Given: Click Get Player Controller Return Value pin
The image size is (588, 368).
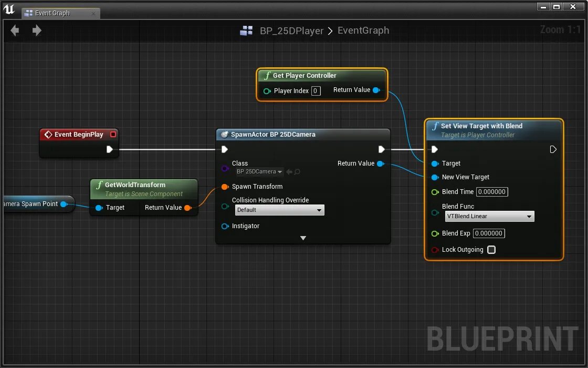Looking at the screenshot, I should 376,90.
